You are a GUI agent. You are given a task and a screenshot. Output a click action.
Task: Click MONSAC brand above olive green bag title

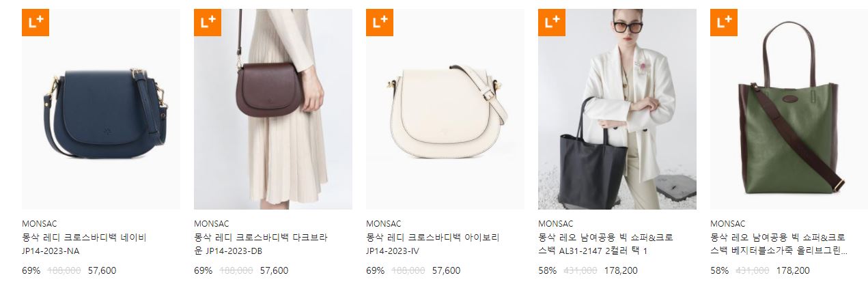pyautogui.click(x=728, y=223)
